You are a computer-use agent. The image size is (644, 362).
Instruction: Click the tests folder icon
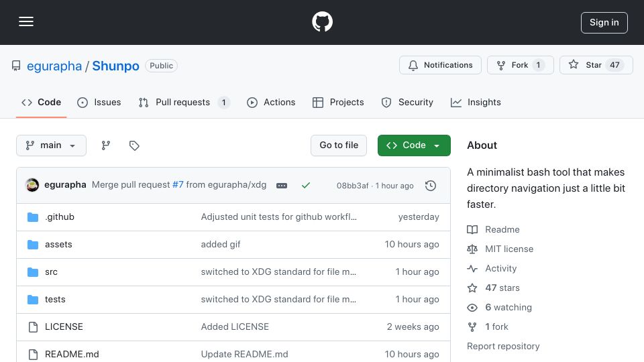tap(33, 300)
